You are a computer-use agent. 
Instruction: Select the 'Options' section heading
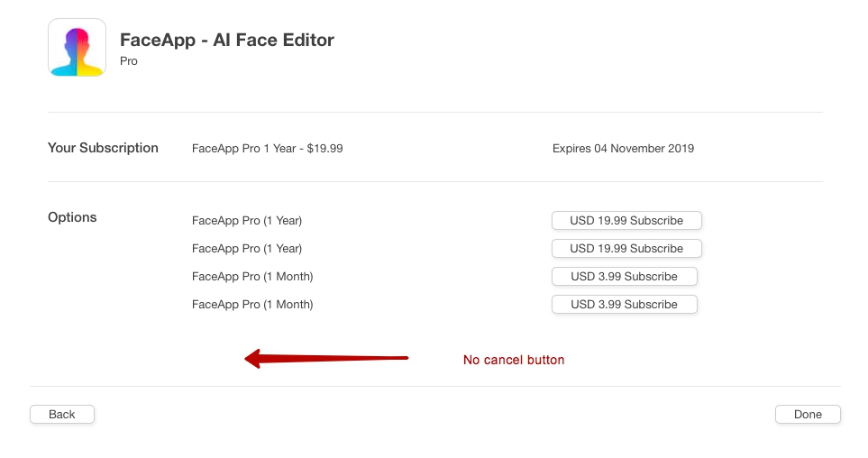pos(72,217)
